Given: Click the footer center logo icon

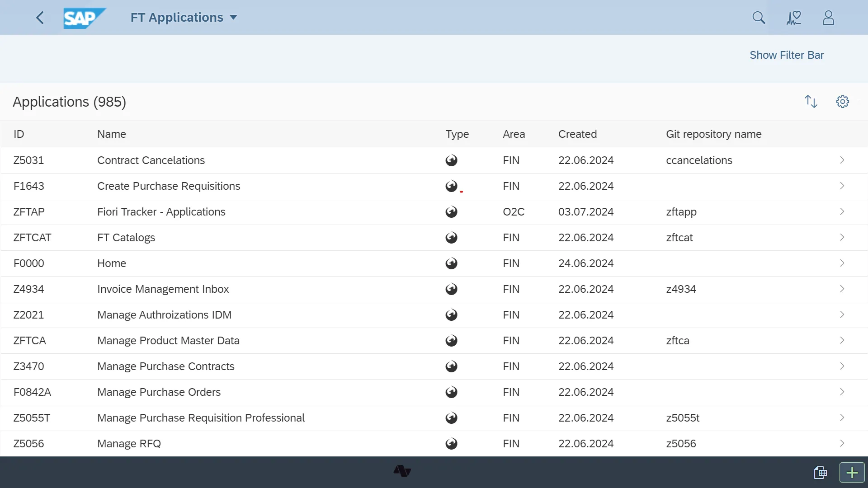Looking at the screenshot, I should 402,471.
